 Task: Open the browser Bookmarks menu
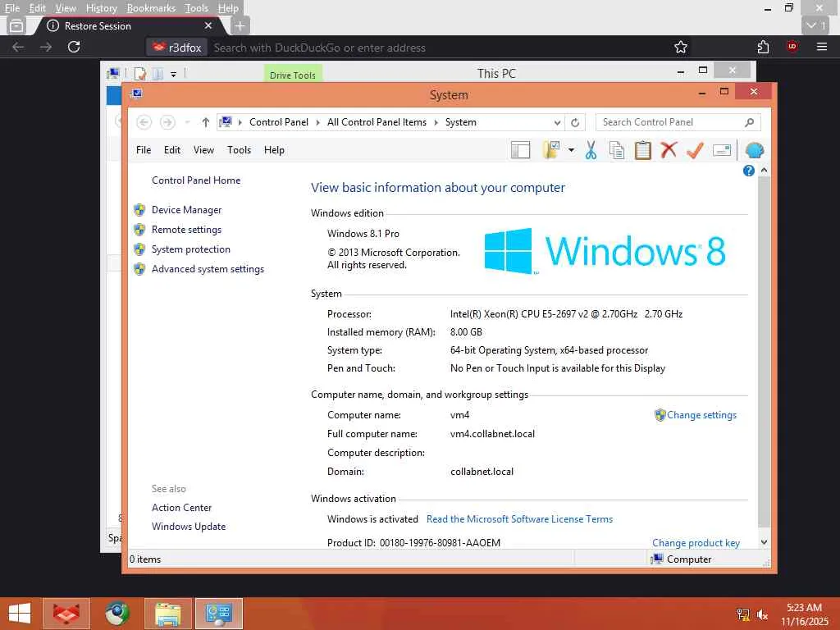[x=151, y=8]
